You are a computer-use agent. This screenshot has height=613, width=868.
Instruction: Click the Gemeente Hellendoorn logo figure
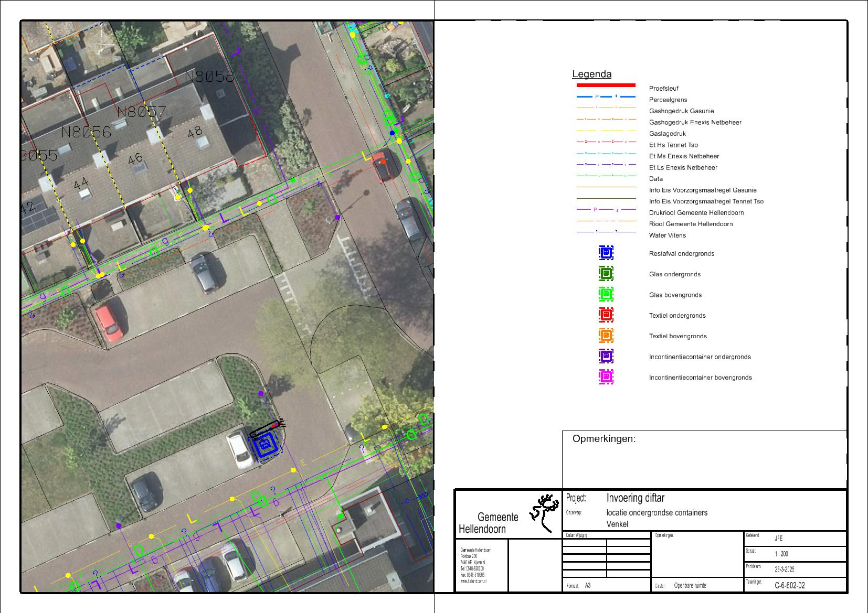pos(544,513)
